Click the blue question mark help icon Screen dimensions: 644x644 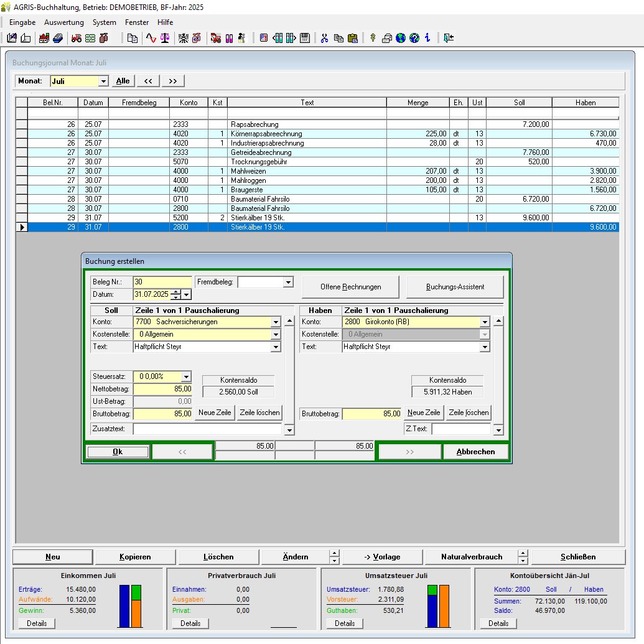pos(414,38)
